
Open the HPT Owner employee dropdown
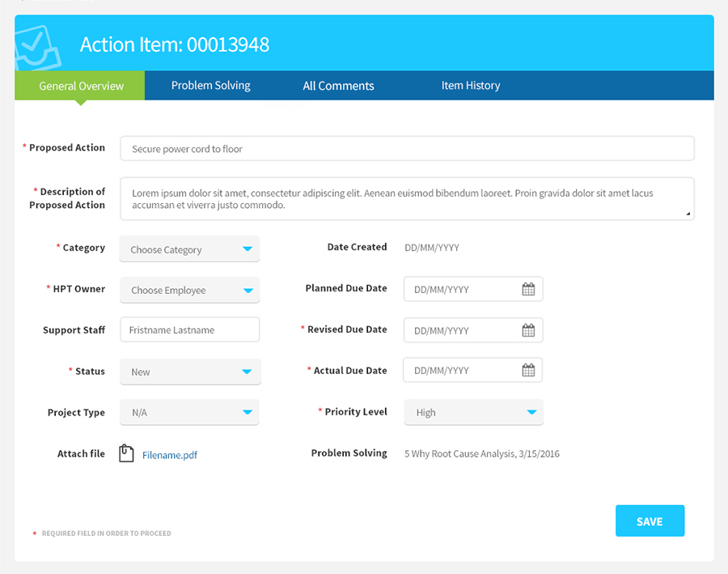(189, 290)
